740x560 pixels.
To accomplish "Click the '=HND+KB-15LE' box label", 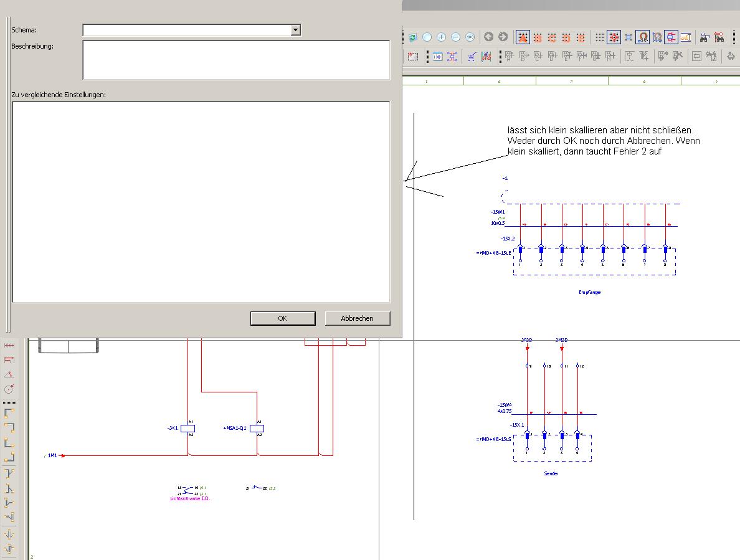I will pos(494,253).
